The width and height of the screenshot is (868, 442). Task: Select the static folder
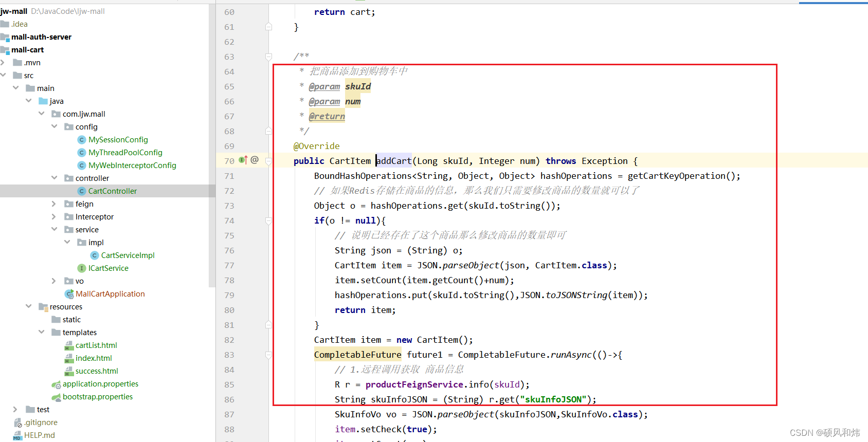coord(71,320)
